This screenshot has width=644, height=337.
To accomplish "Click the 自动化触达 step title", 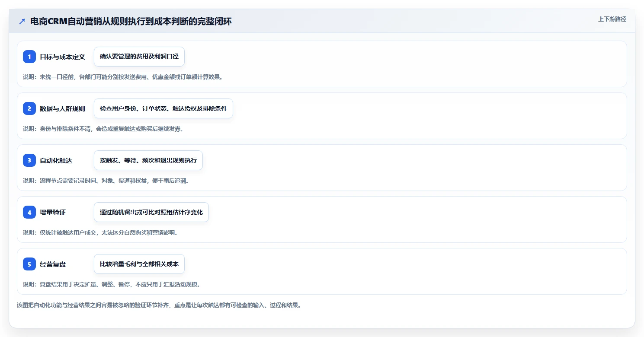I will pyautogui.click(x=56, y=160).
